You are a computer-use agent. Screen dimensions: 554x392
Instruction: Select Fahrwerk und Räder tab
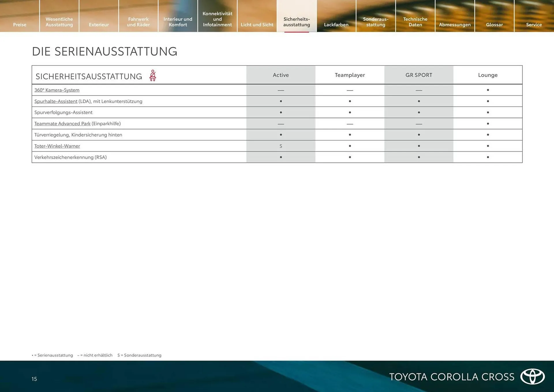138,22
